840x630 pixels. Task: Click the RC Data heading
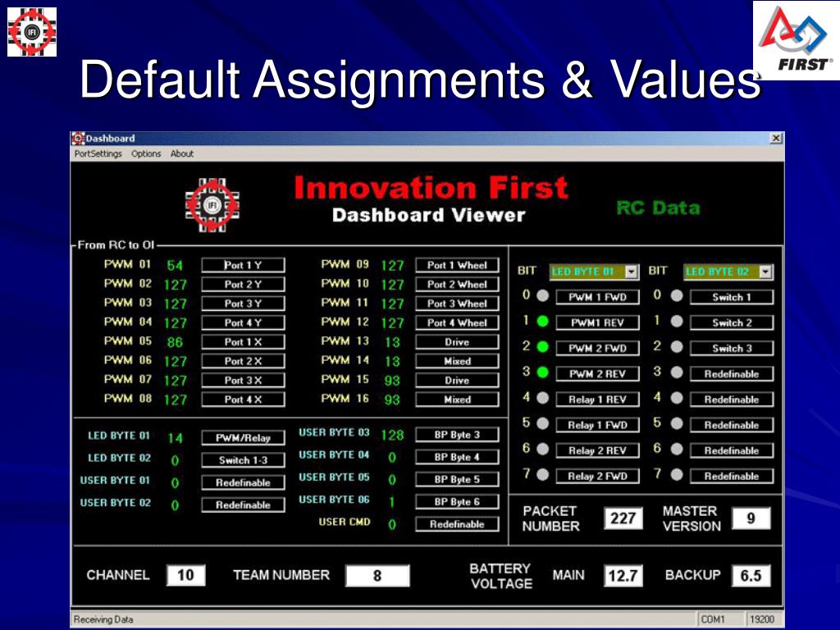[x=658, y=208]
